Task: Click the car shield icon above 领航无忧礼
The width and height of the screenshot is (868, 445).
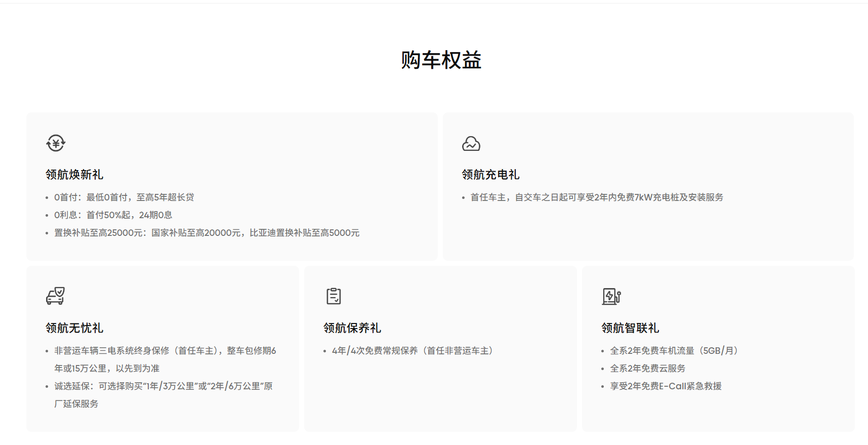Action: pos(56,296)
